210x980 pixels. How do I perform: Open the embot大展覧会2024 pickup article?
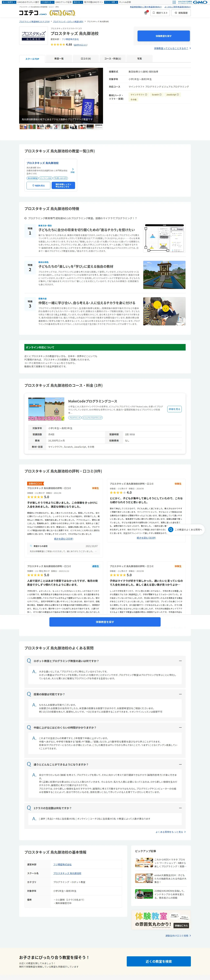160,878
